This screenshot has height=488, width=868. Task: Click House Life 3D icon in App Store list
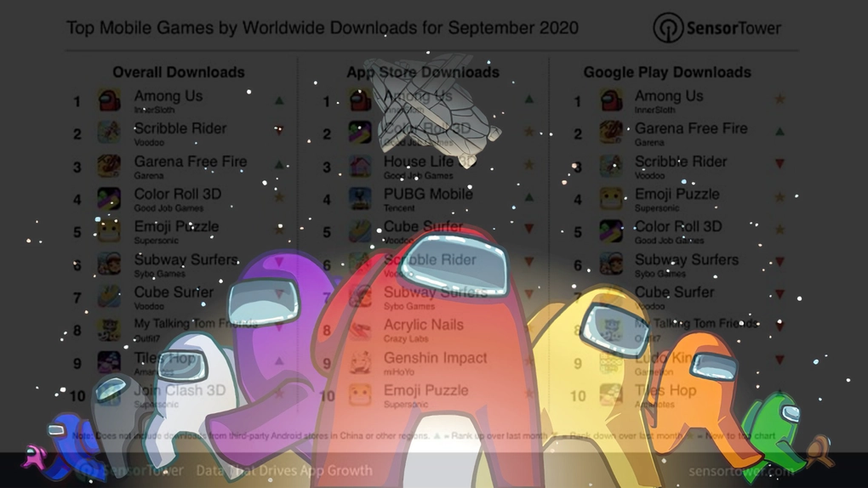coord(360,167)
